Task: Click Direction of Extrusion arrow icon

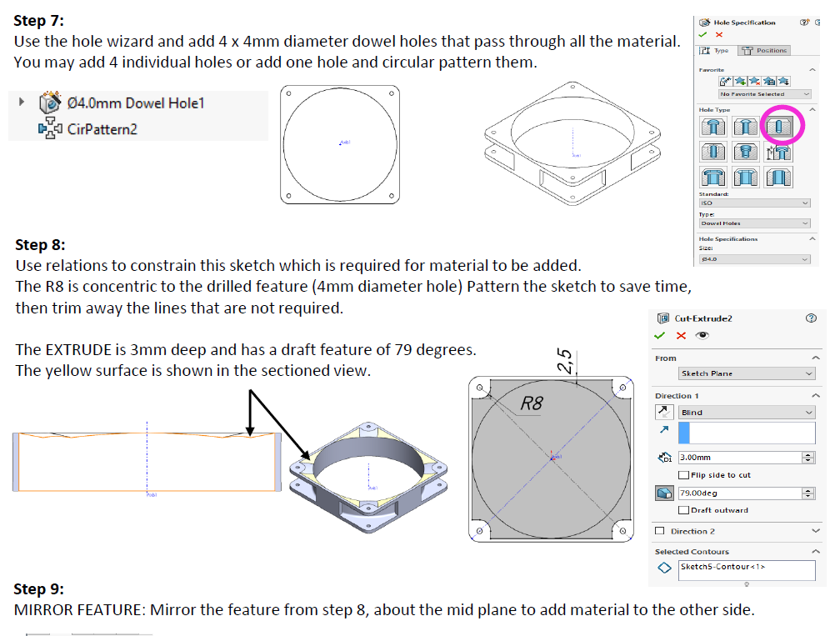Action: pos(664,430)
